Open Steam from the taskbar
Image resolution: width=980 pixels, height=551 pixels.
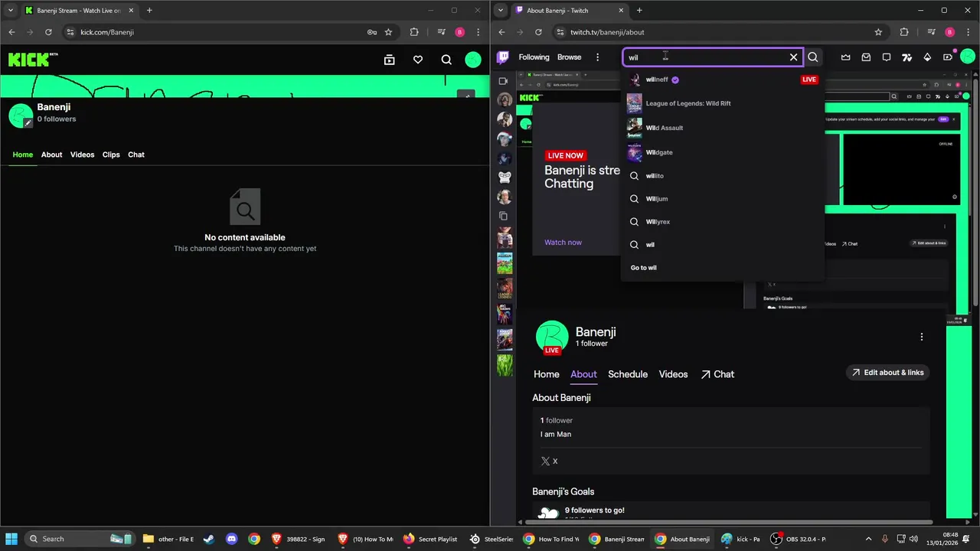pyautogui.click(x=208, y=539)
